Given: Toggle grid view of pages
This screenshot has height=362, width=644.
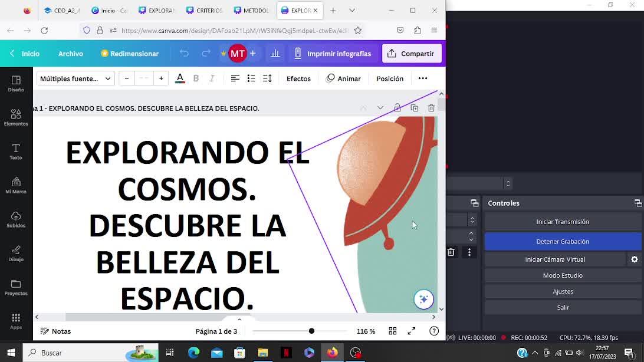Looking at the screenshot, I should click(x=393, y=331).
